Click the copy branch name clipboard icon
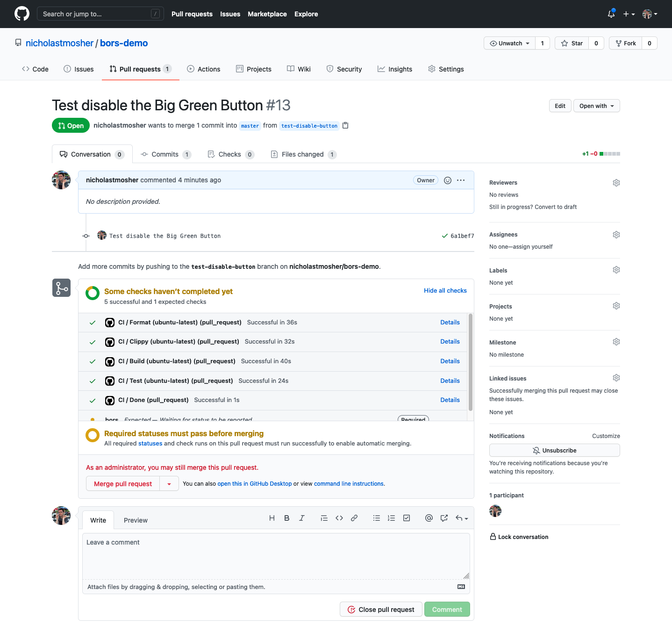The width and height of the screenshot is (672, 625). [345, 125]
